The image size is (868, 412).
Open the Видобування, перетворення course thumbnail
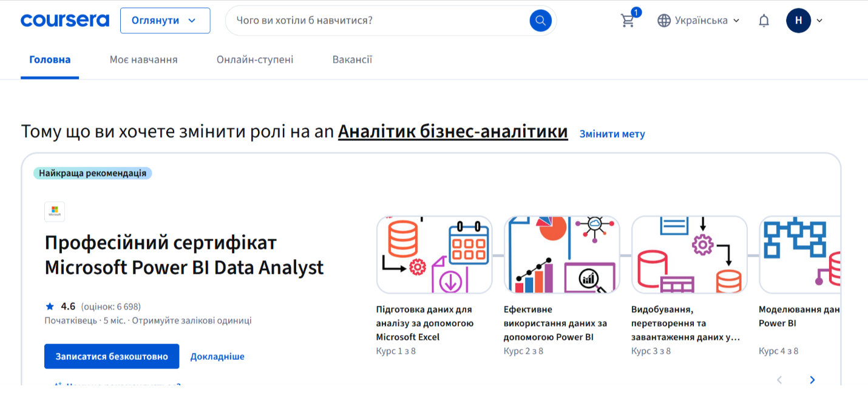tap(689, 255)
